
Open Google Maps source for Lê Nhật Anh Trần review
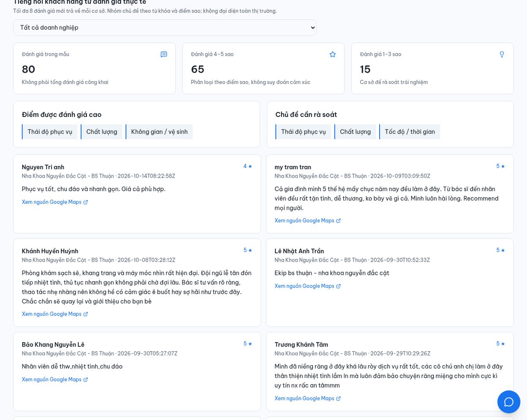click(x=307, y=286)
